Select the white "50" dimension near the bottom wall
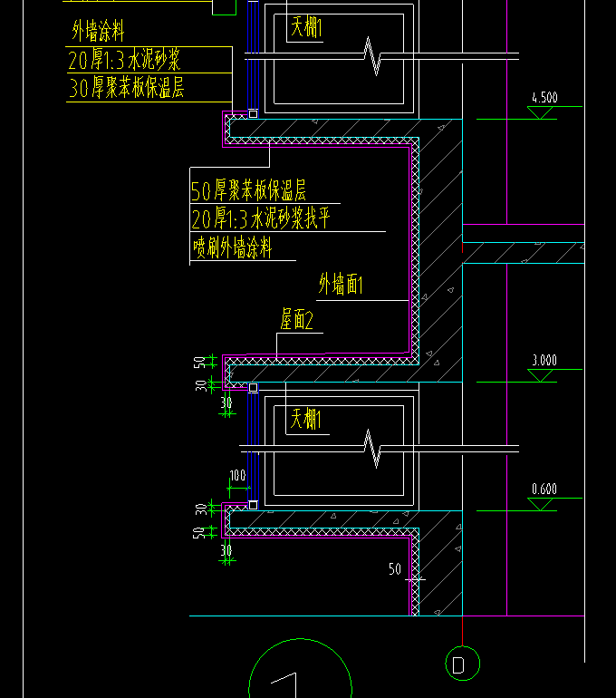 (x=395, y=569)
